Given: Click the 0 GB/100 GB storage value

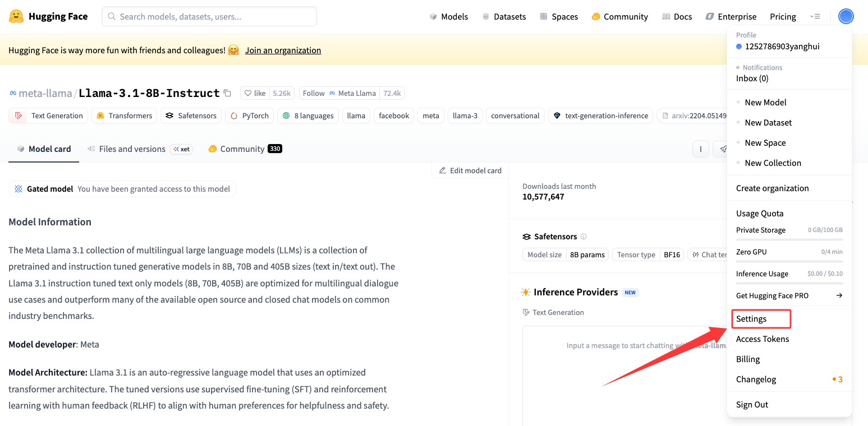Looking at the screenshot, I should [825, 230].
